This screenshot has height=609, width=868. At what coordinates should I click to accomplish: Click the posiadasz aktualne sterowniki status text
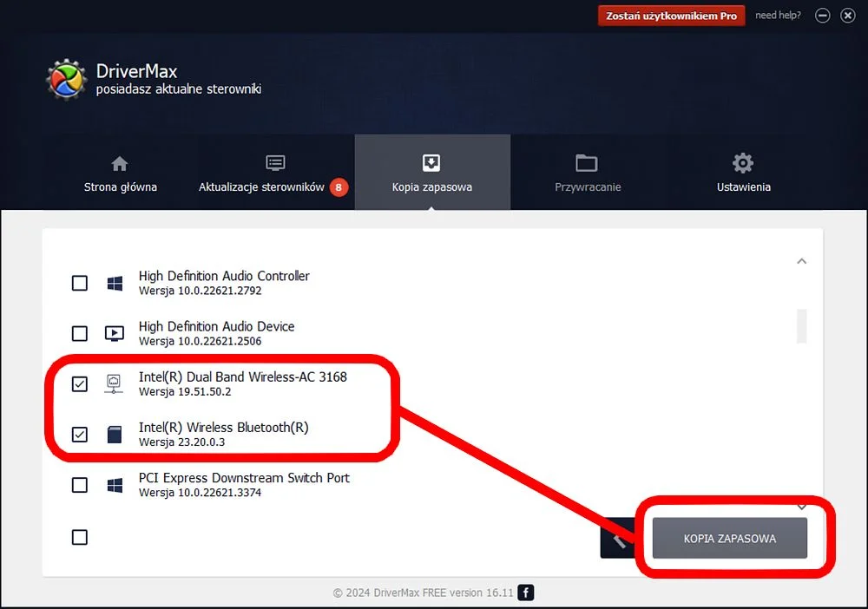pyautogui.click(x=179, y=89)
